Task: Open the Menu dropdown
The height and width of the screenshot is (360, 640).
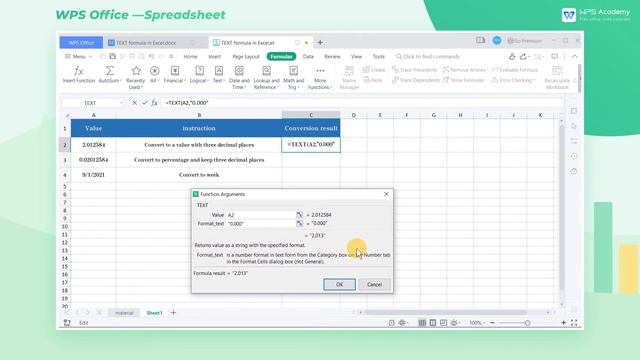Action: pyautogui.click(x=78, y=56)
